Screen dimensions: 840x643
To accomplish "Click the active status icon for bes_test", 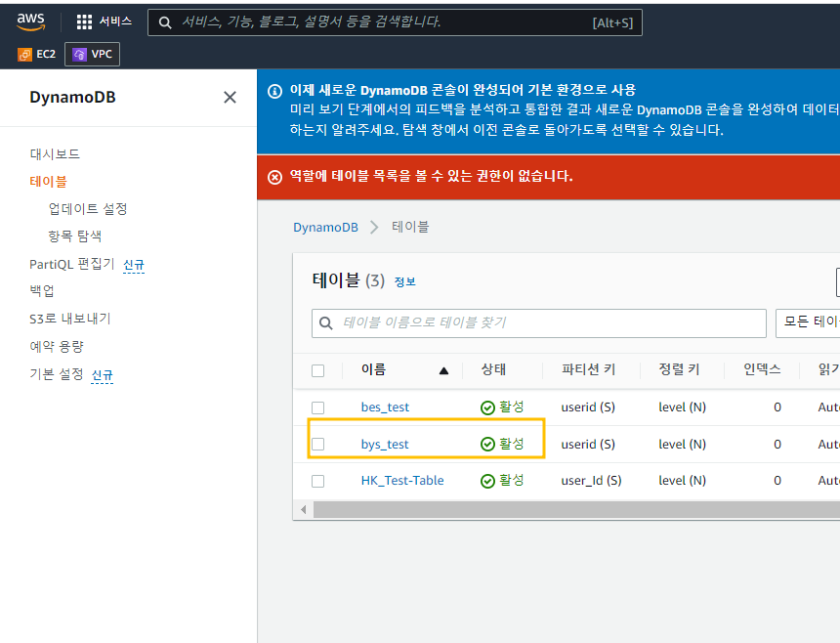I will click(487, 407).
